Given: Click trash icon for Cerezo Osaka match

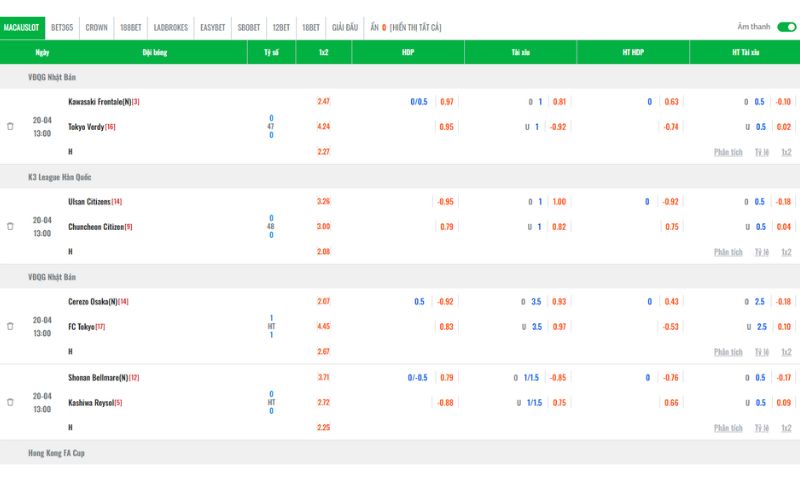Looking at the screenshot, I should click(10, 326).
